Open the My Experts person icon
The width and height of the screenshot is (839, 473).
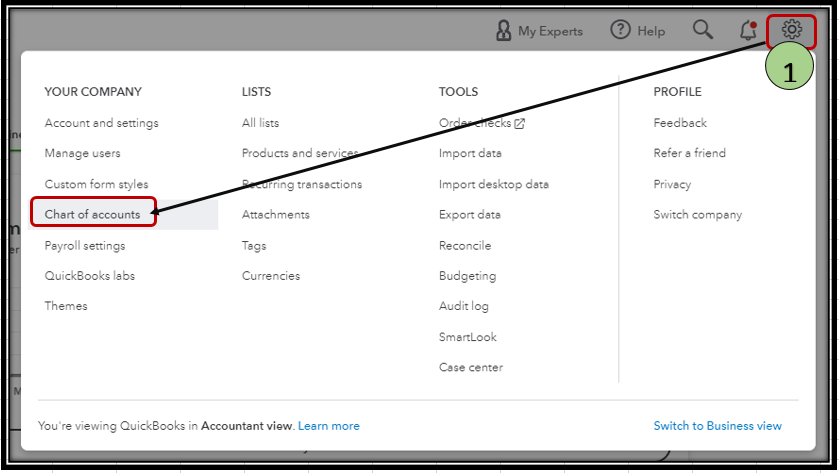click(x=503, y=30)
